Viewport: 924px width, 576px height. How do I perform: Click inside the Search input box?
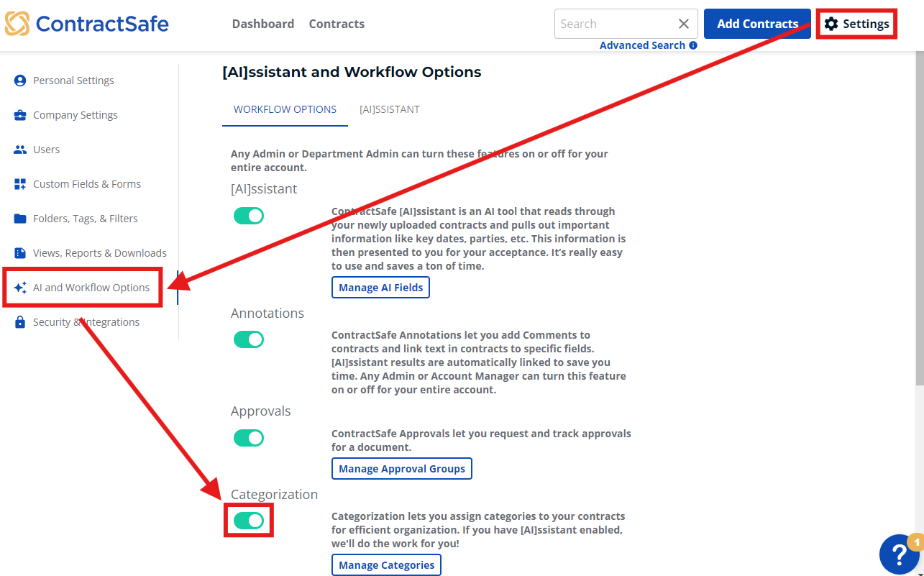pyautogui.click(x=618, y=23)
